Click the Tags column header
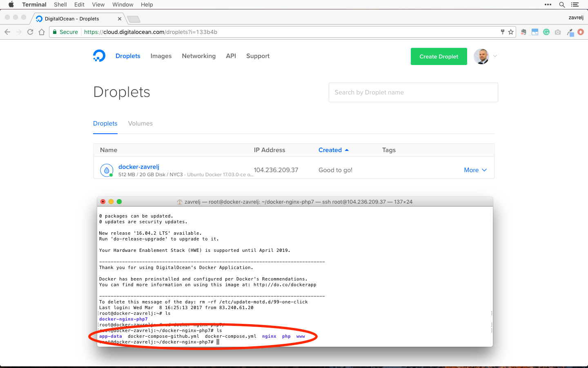This screenshot has width=588, height=368. tap(389, 150)
